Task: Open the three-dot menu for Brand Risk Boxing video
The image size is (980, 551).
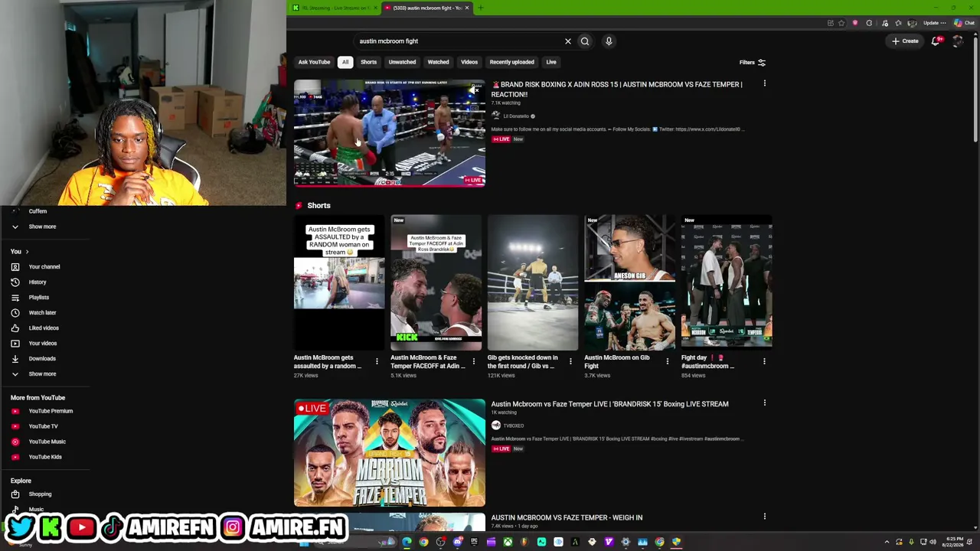Action: coord(764,83)
